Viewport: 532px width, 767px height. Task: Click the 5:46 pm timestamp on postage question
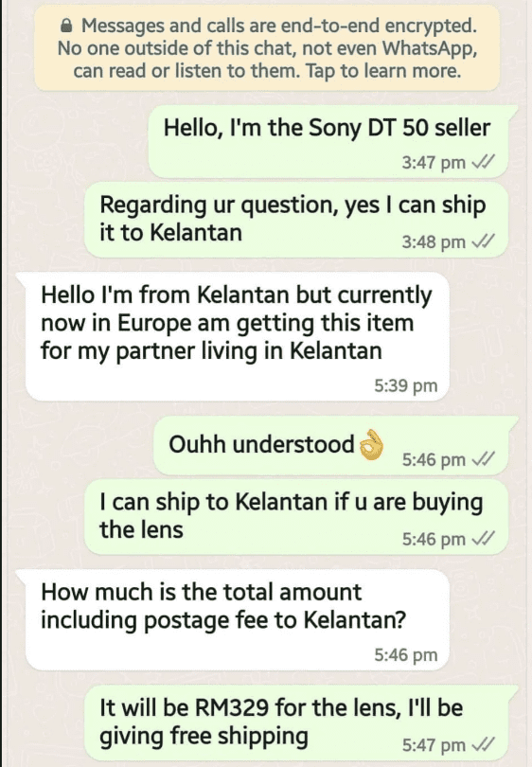coord(406,654)
